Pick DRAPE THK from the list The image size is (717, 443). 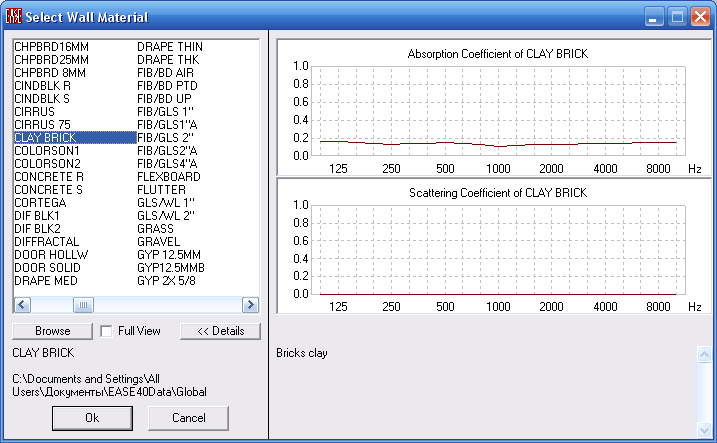168,60
